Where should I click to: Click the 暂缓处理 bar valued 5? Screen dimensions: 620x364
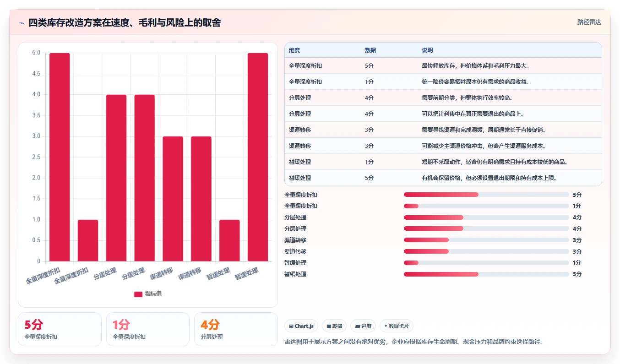(258, 157)
